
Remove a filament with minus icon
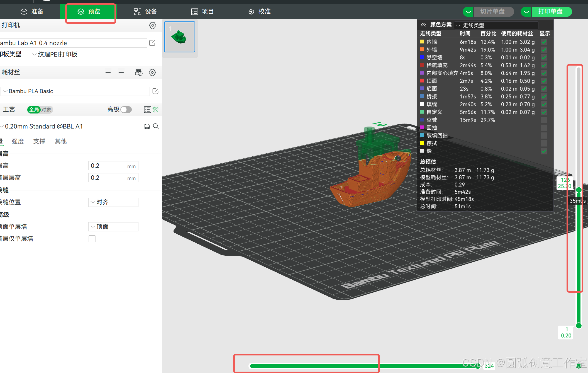[121, 72]
